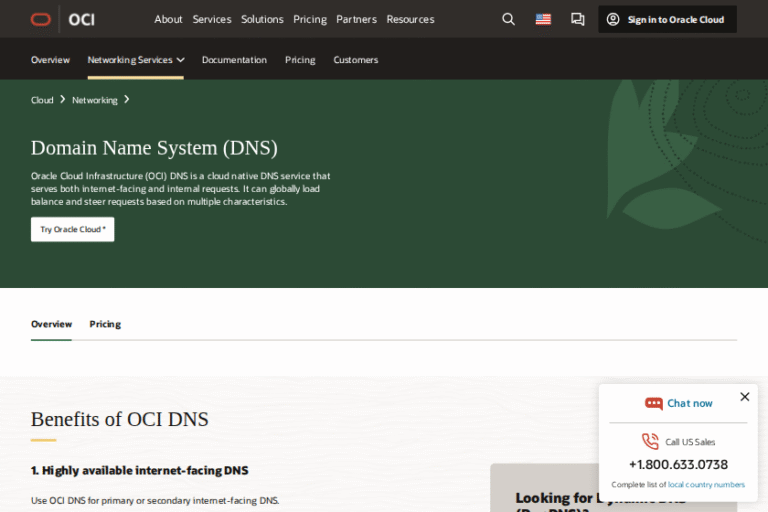Open the About menu in top bar
The width and height of the screenshot is (768, 512).
pyautogui.click(x=168, y=19)
